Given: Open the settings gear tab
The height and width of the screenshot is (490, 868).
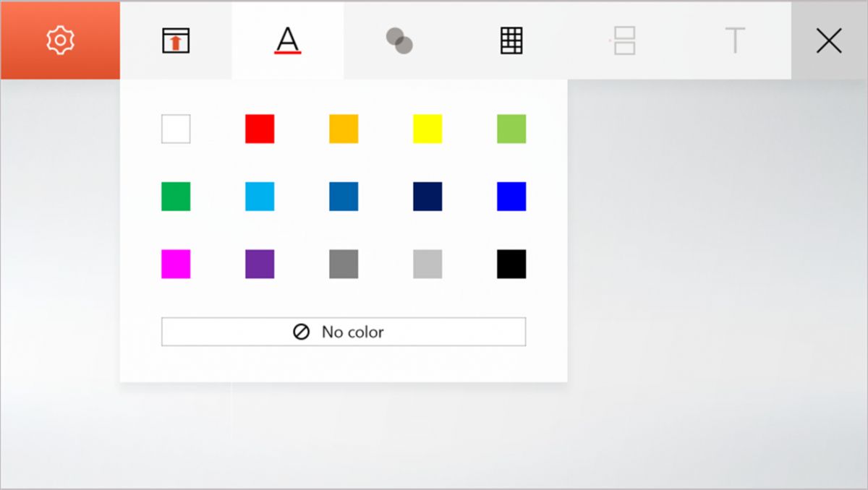Looking at the screenshot, I should click(x=60, y=40).
